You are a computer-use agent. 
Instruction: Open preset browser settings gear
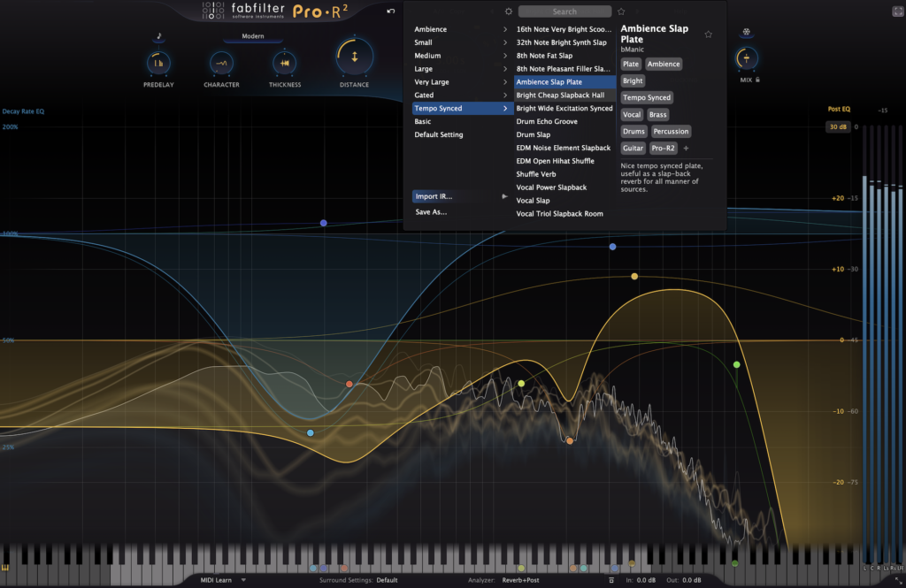pos(508,11)
